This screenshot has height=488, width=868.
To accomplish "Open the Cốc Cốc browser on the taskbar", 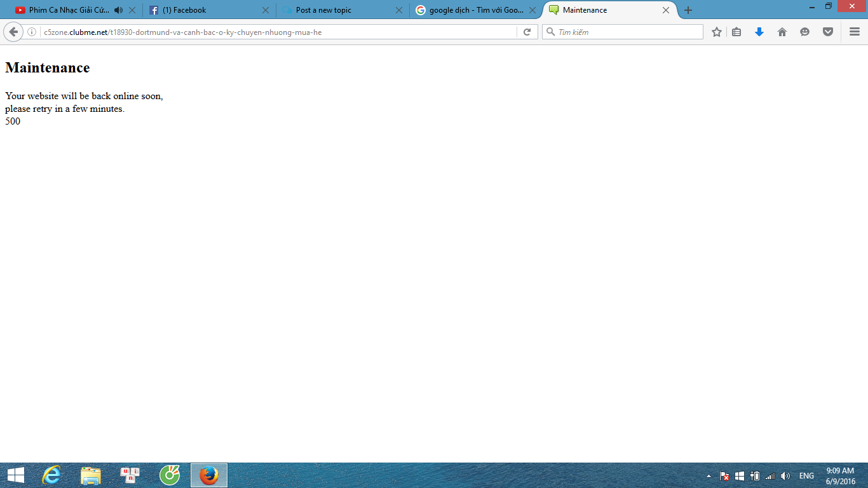I will tap(170, 475).
